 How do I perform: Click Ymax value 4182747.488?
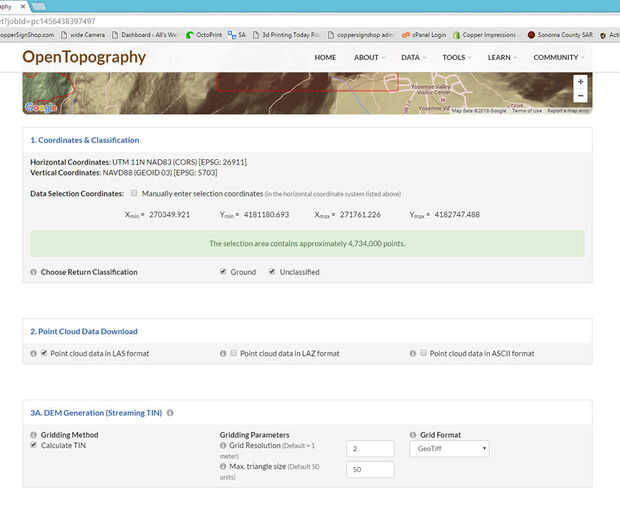pos(457,215)
